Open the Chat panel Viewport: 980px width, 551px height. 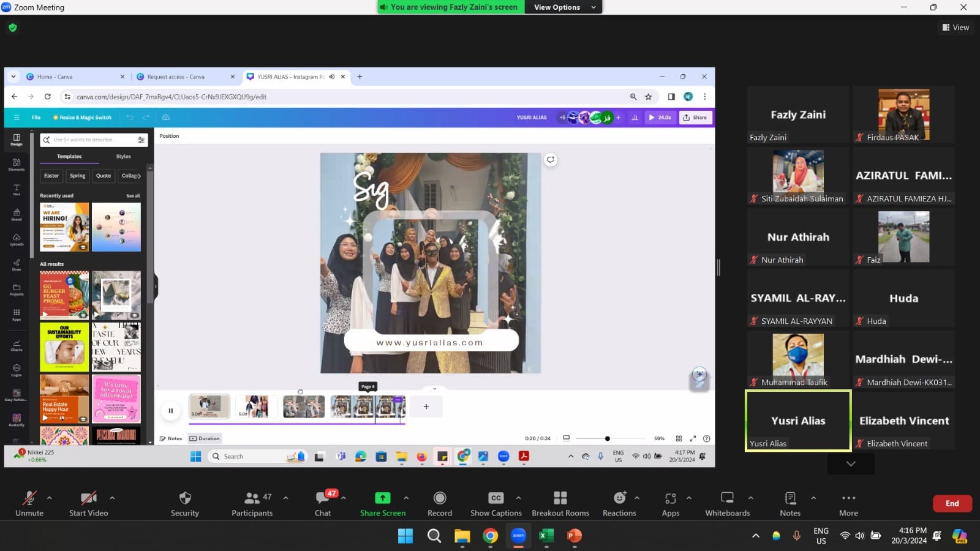(323, 498)
